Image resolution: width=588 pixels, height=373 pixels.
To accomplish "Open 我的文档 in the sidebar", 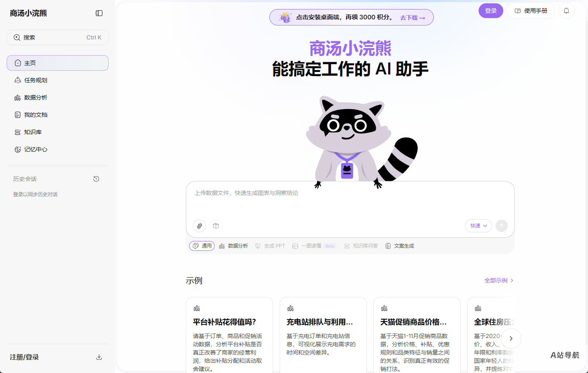I will click(58, 115).
